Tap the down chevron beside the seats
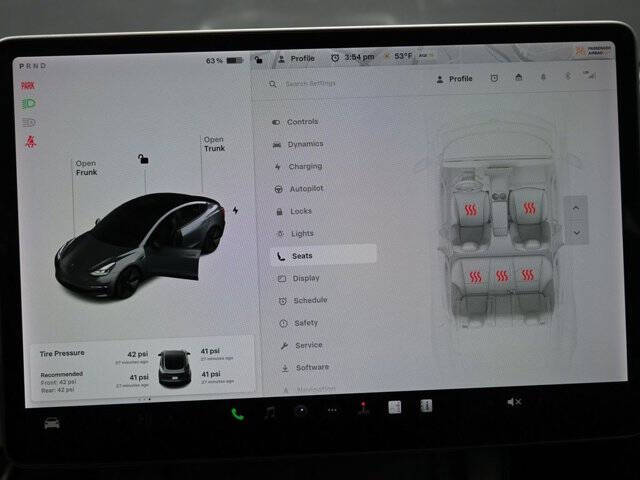This screenshot has height=480, width=640. coord(576,233)
